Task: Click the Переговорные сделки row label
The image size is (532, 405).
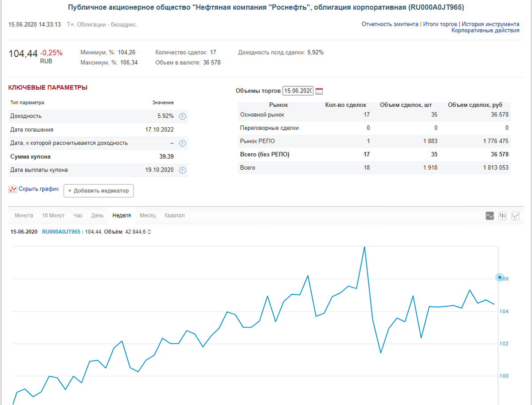Action: click(269, 128)
